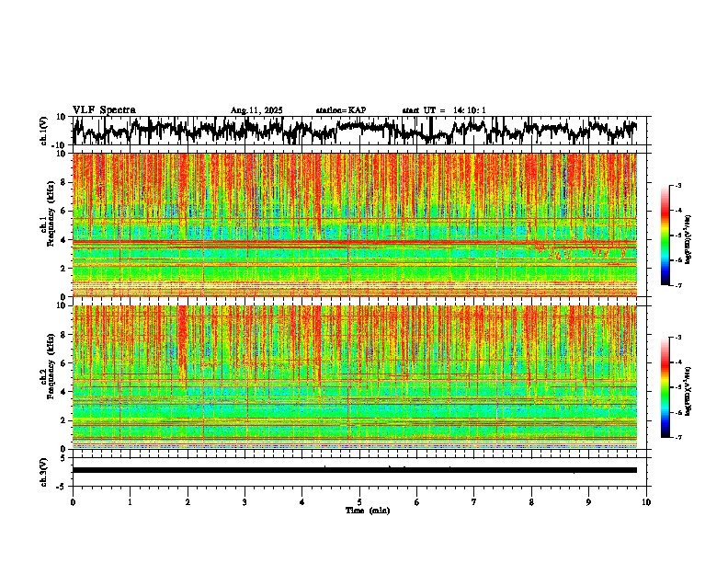Click the "-3" label on ch.2 colorbar
The width and height of the screenshot is (728, 563).
(x=677, y=338)
